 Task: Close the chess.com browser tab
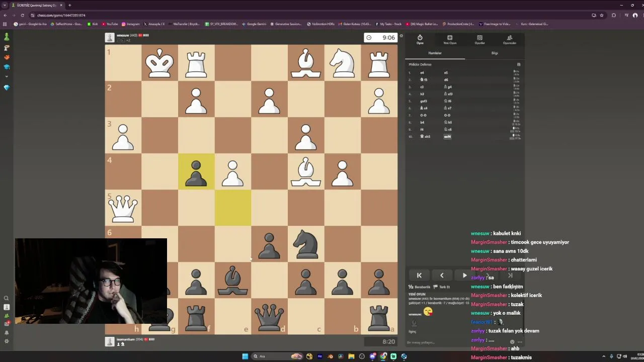[x=61, y=5]
